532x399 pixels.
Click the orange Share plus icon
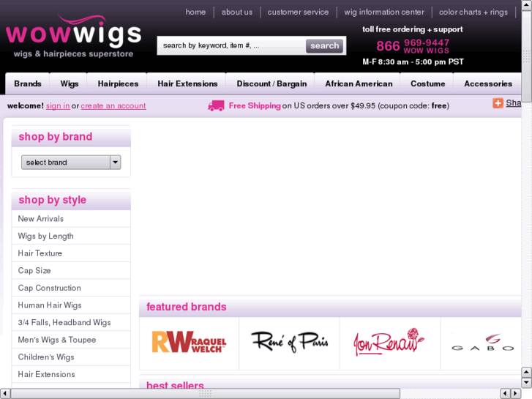point(498,103)
